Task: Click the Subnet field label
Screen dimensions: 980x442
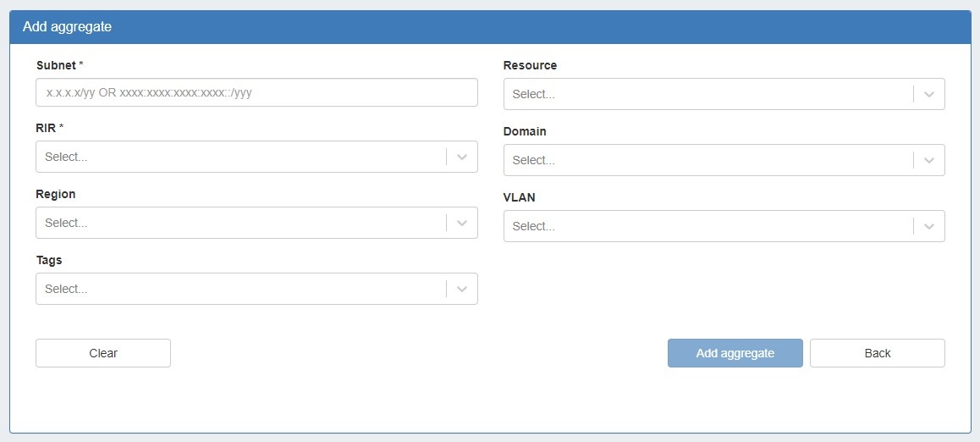Action: click(x=56, y=65)
